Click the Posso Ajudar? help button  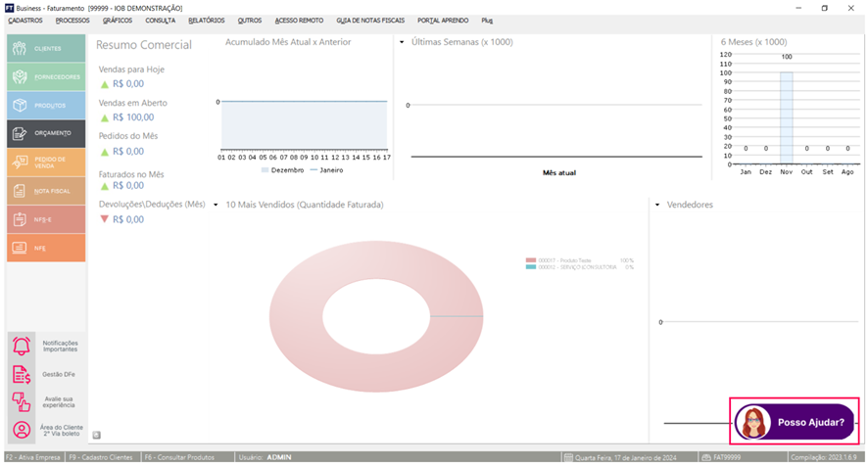796,423
